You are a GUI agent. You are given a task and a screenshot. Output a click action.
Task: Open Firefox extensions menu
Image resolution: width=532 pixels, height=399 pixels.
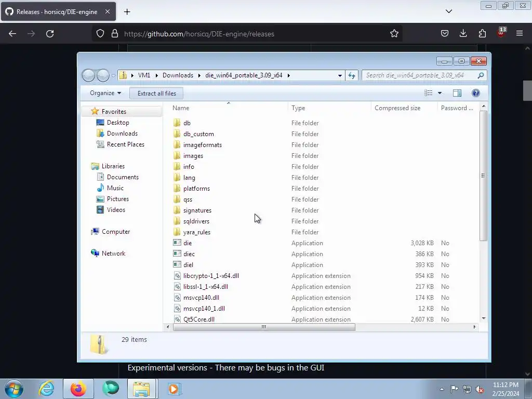pos(482,33)
